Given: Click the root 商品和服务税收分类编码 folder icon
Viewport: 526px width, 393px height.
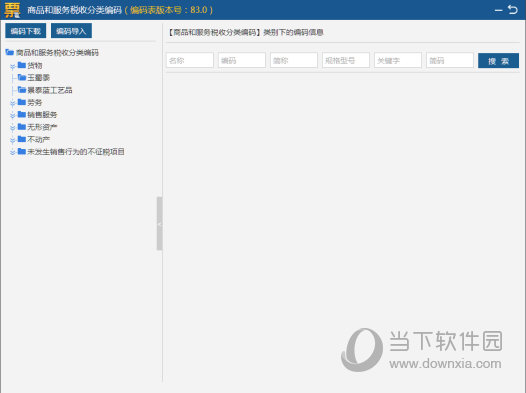Looking at the screenshot, I should point(9,52).
